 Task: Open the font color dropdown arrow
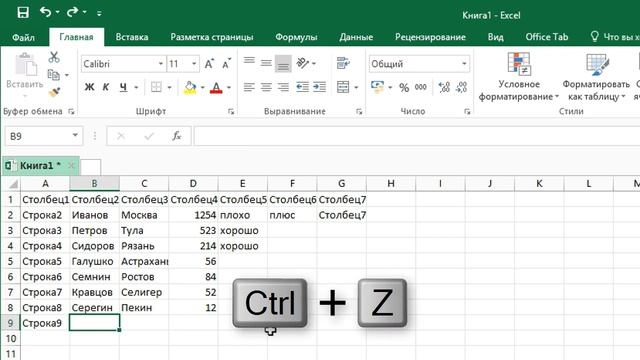click(229, 87)
